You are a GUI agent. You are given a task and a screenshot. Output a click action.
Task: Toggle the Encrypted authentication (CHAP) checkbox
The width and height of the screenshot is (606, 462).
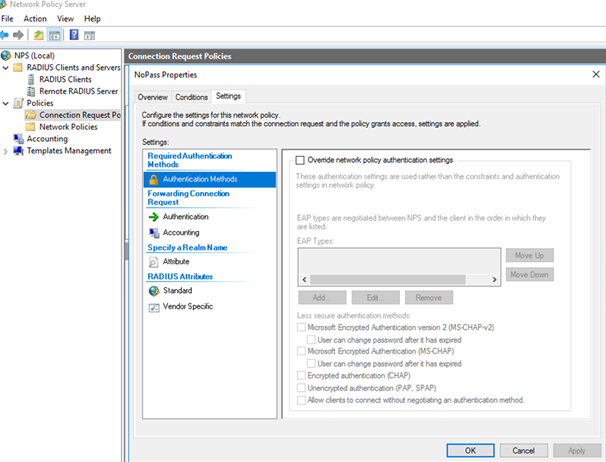click(x=302, y=376)
